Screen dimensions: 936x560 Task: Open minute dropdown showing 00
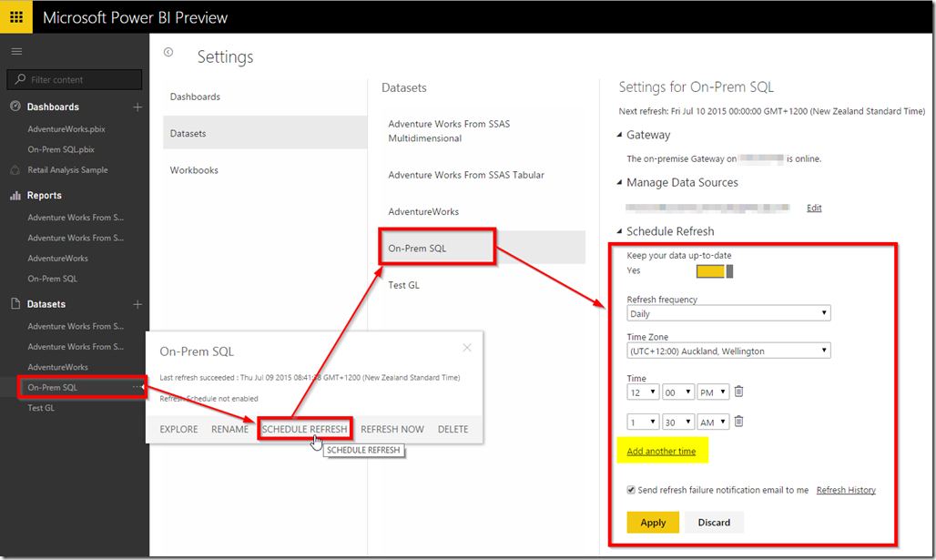point(678,392)
